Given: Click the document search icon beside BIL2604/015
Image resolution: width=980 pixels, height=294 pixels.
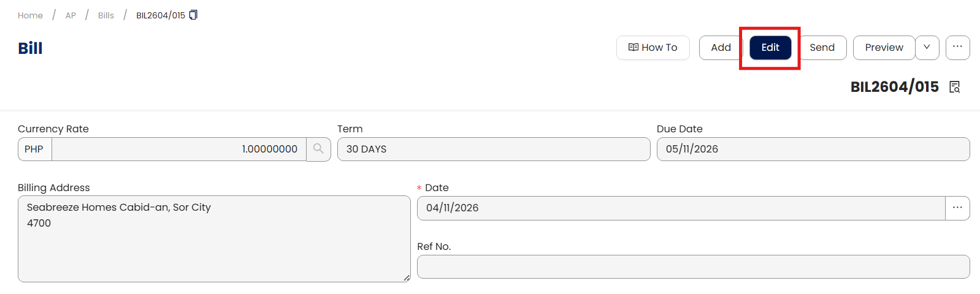Looking at the screenshot, I should 954,87.
